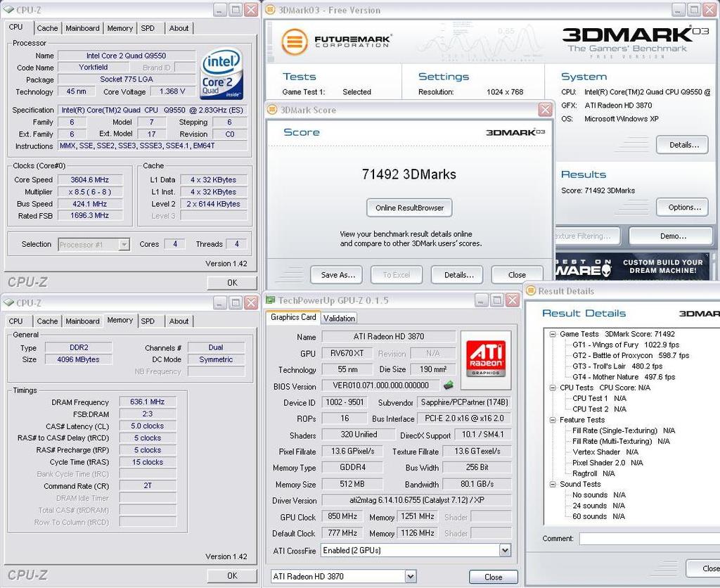Click OK in the bottom CPU-Z window

(x=232, y=575)
